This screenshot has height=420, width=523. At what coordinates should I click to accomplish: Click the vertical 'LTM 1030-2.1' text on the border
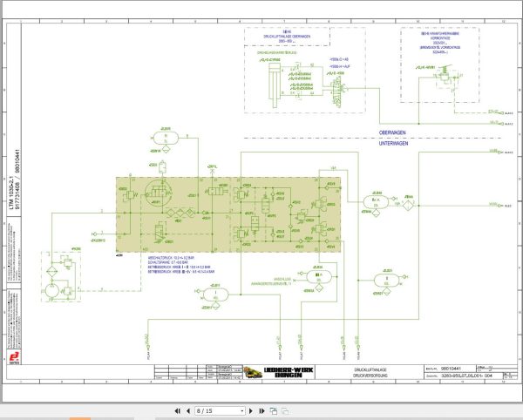[11, 193]
